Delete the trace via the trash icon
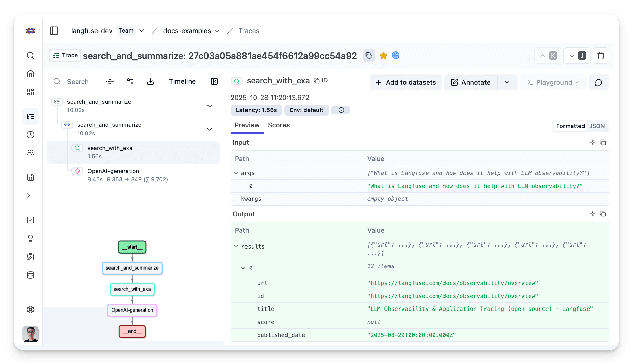633x364 pixels. pyautogui.click(x=600, y=56)
